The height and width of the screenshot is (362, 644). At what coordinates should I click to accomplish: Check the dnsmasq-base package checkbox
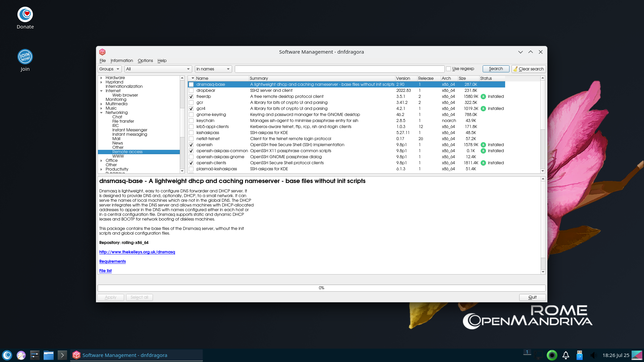[x=191, y=84]
